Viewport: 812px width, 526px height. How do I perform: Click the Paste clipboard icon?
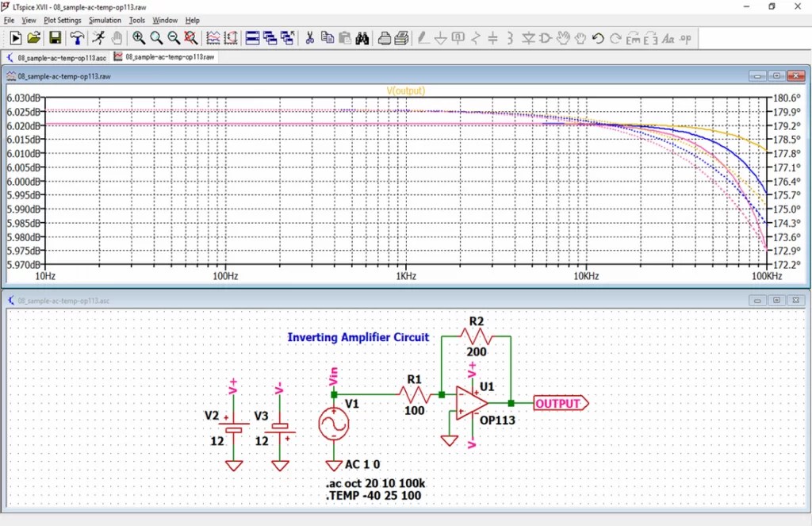click(345, 38)
